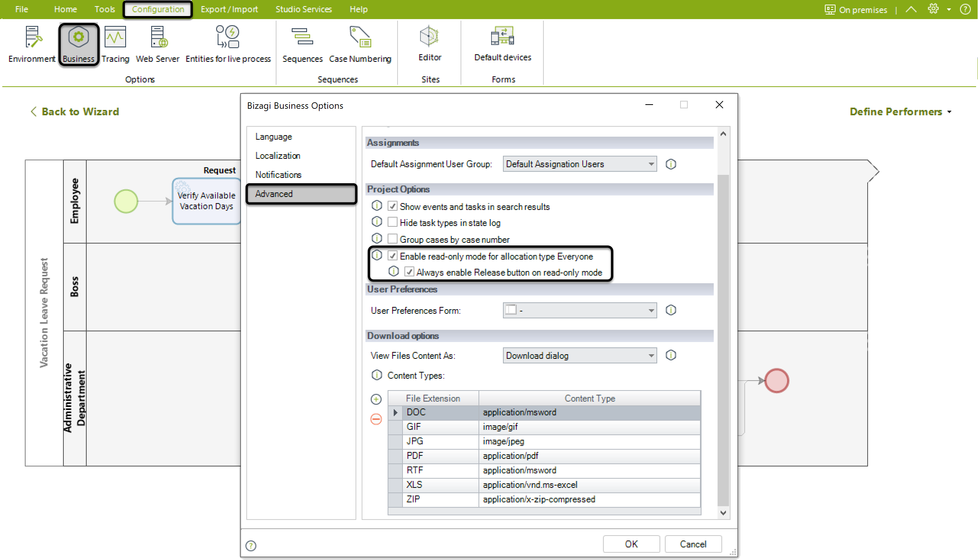Screen dimensions: 978x560
Task: Add a content type with plus icon
Action: pos(376,399)
